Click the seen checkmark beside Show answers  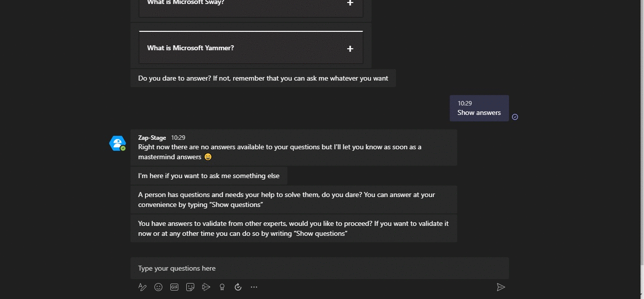tap(515, 117)
